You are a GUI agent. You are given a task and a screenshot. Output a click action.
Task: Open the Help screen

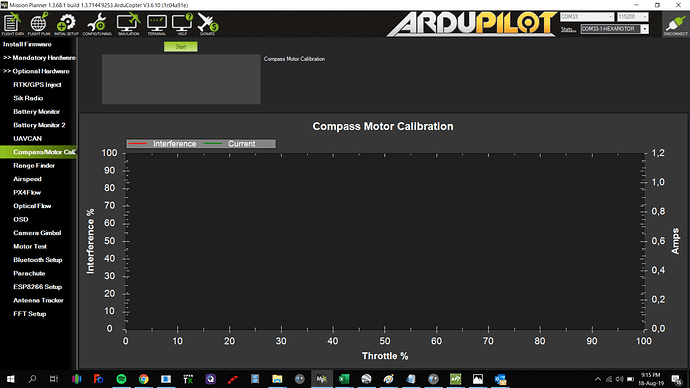tap(182, 24)
